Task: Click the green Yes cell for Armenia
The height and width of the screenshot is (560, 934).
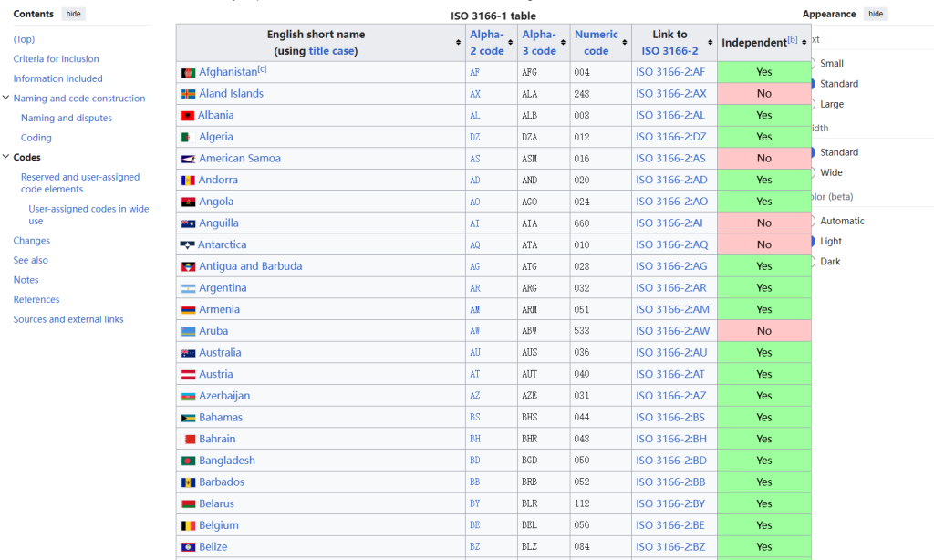Action: tap(763, 310)
